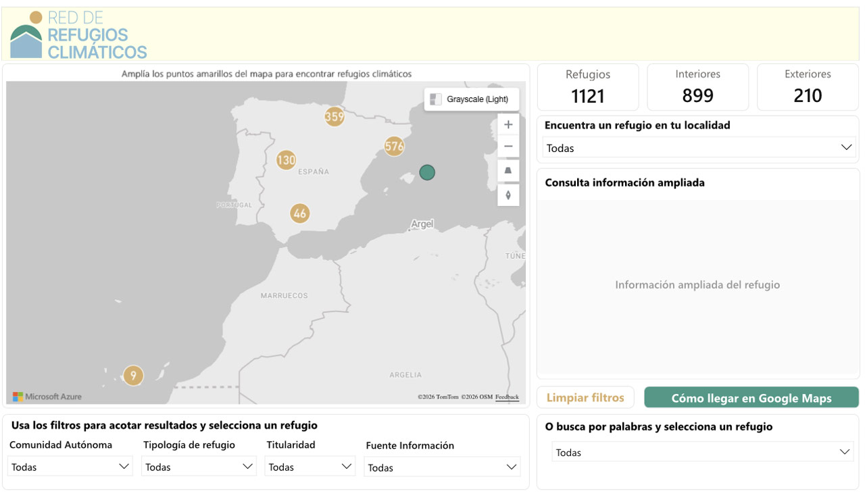The image size is (865, 504).
Task: Click the MARRUECOS map label
Action: coord(284,295)
